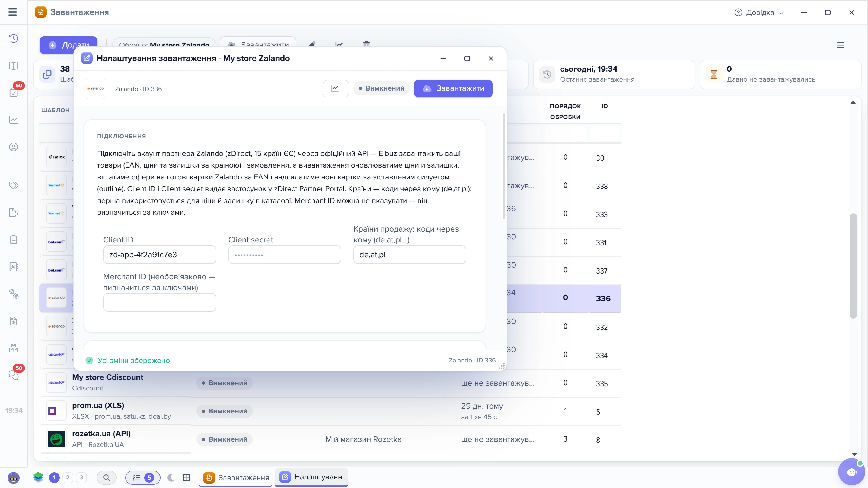
Task: Click the Zalando logo in dialog header
Action: (x=95, y=89)
